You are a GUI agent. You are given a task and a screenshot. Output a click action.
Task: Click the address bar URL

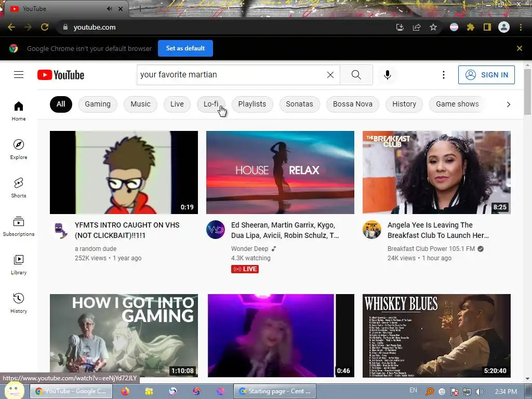tap(95, 27)
